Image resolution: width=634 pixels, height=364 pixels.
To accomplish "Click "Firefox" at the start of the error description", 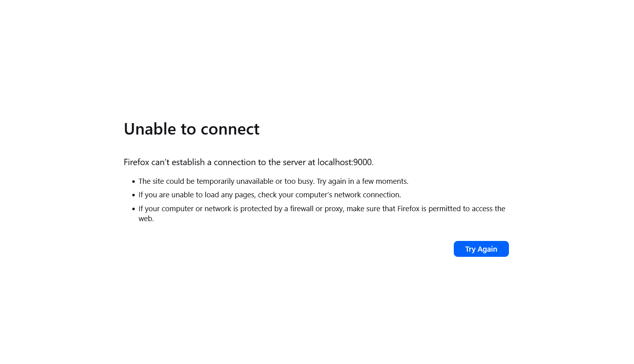I will tap(136, 162).
